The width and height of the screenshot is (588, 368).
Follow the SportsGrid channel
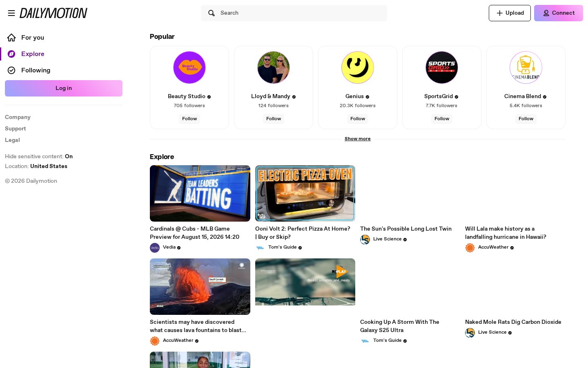pyautogui.click(x=442, y=119)
